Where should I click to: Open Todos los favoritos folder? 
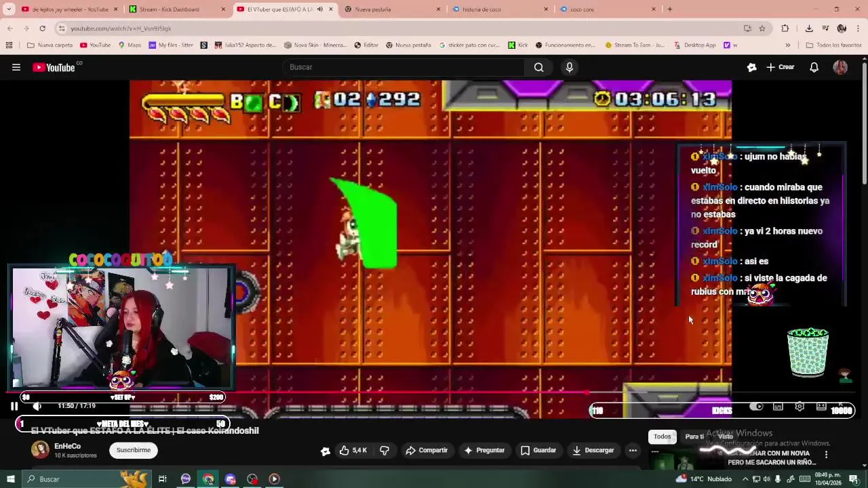(833, 45)
